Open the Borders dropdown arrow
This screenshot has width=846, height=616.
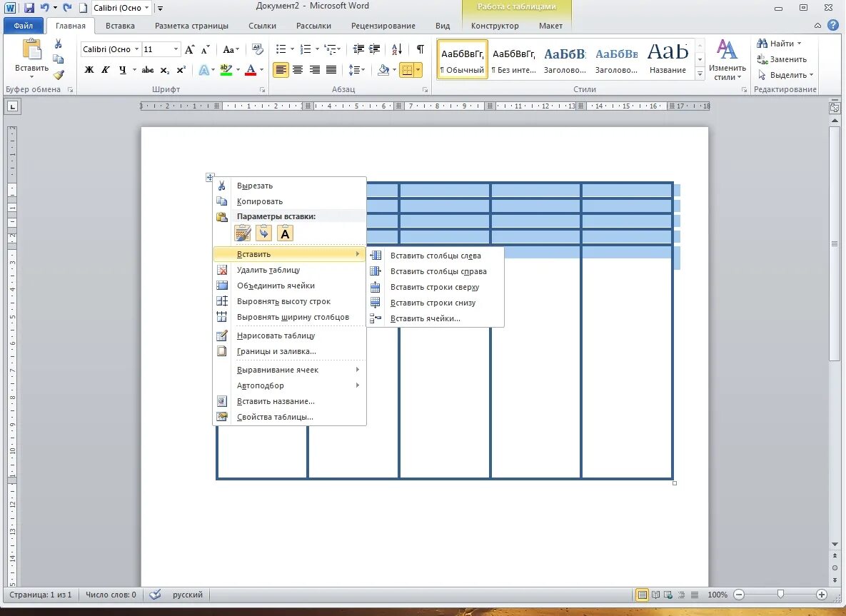(418, 70)
